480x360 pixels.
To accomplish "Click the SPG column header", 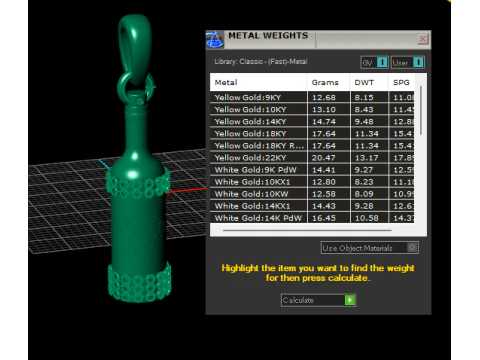I will point(401,82).
